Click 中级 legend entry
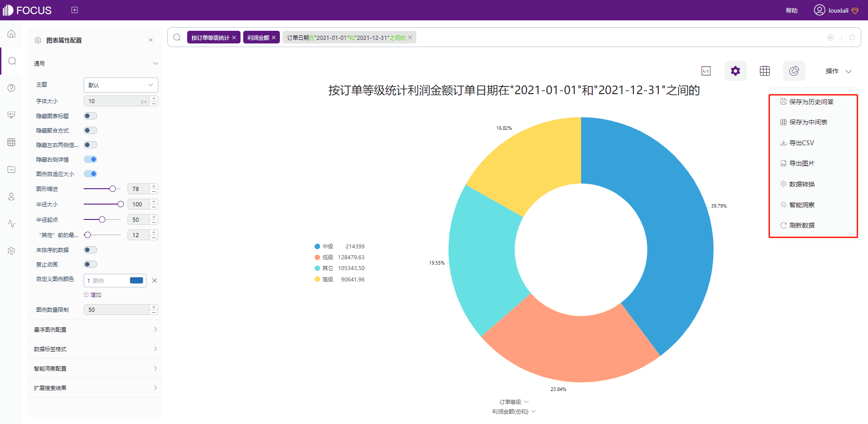868x424 pixels. pos(340,247)
